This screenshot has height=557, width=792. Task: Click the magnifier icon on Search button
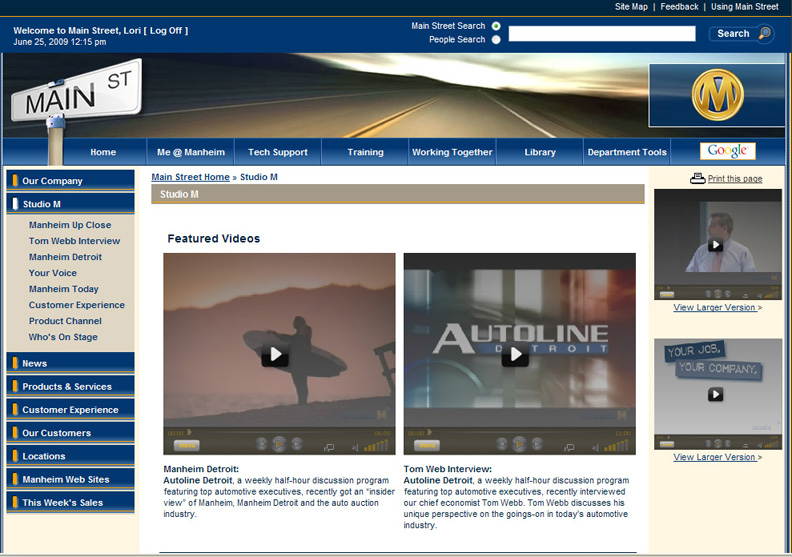[764, 34]
